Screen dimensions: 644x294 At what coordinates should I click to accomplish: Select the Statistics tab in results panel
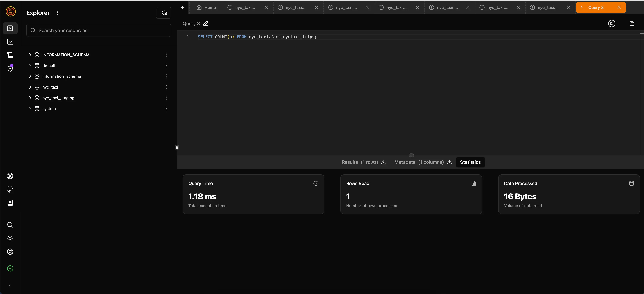pyautogui.click(x=470, y=162)
